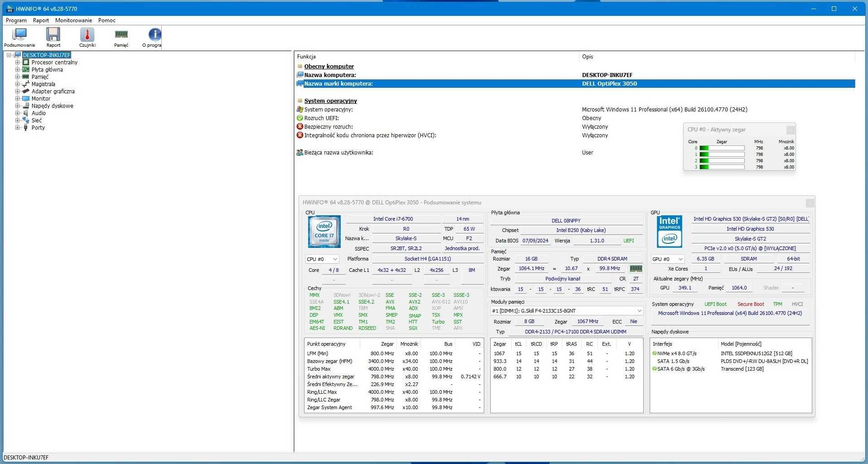Open the Raport menu

41,20
